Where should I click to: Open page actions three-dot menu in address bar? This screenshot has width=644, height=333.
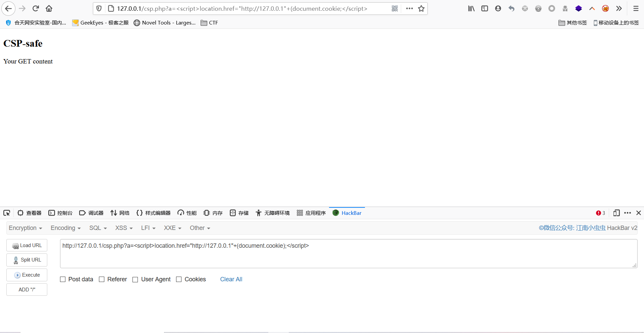tap(409, 8)
